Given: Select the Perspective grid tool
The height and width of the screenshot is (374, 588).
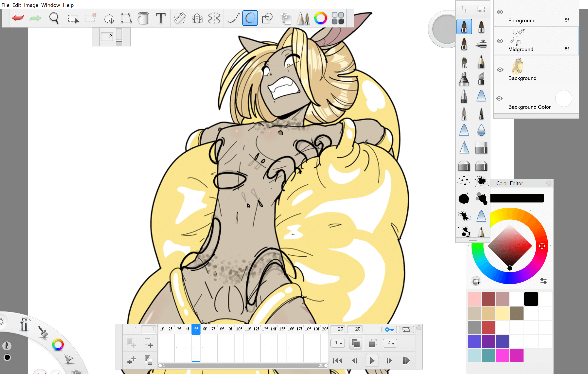Looking at the screenshot, I should click(x=197, y=18).
